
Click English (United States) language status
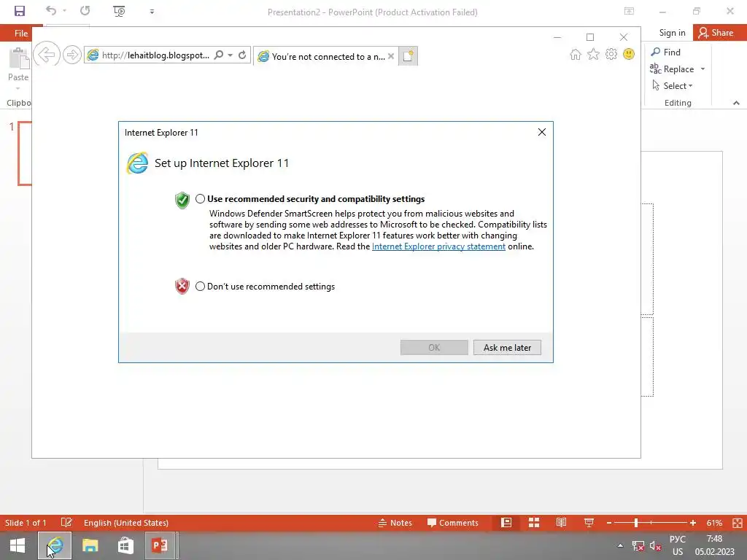[x=126, y=523]
